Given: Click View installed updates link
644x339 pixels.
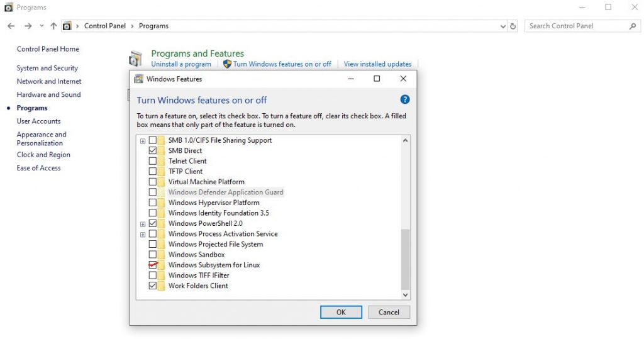Looking at the screenshot, I should pyautogui.click(x=377, y=64).
